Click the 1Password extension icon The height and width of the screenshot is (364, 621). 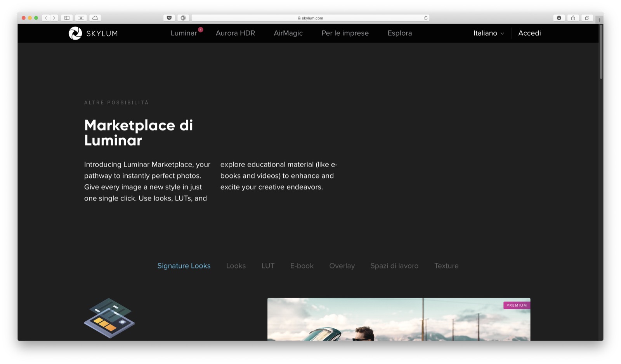(183, 18)
